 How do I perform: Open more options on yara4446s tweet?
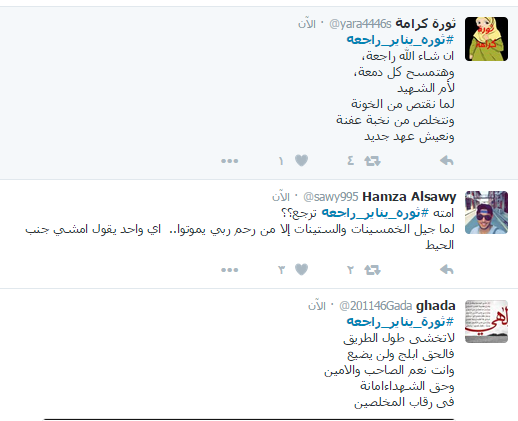[230, 161]
